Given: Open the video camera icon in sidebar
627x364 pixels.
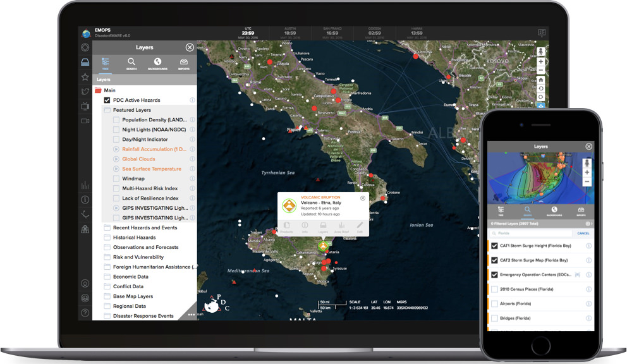Looking at the screenshot, I should point(85,121).
